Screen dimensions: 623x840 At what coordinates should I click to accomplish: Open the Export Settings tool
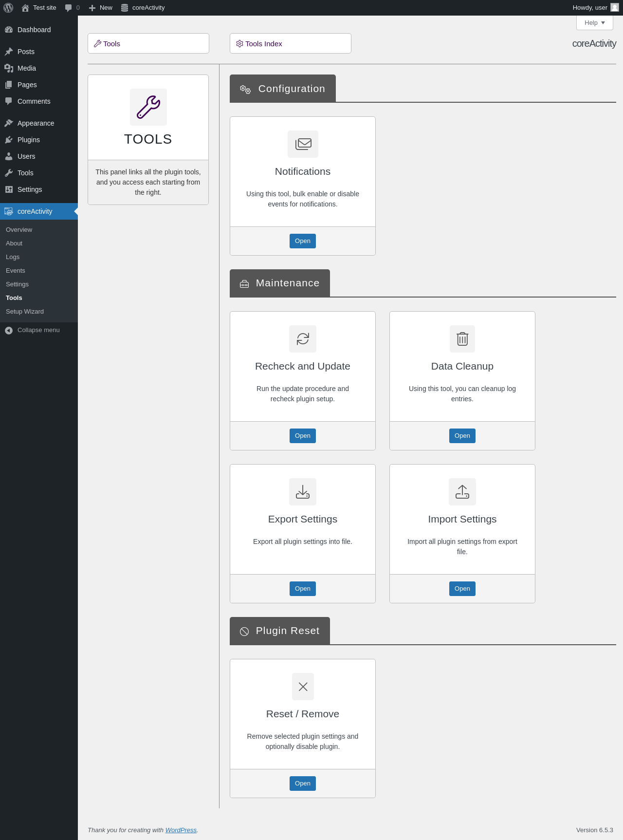[303, 589]
